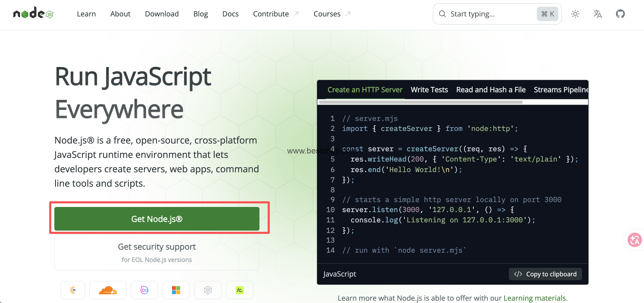The width and height of the screenshot is (644, 303).
Task: Switch to the Streams Pipeline tab
Action: click(x=561, y=90)
